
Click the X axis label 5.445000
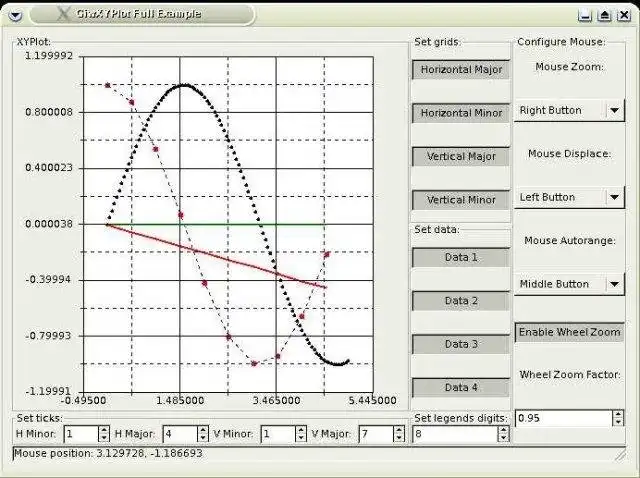click(x=372, y=400)
